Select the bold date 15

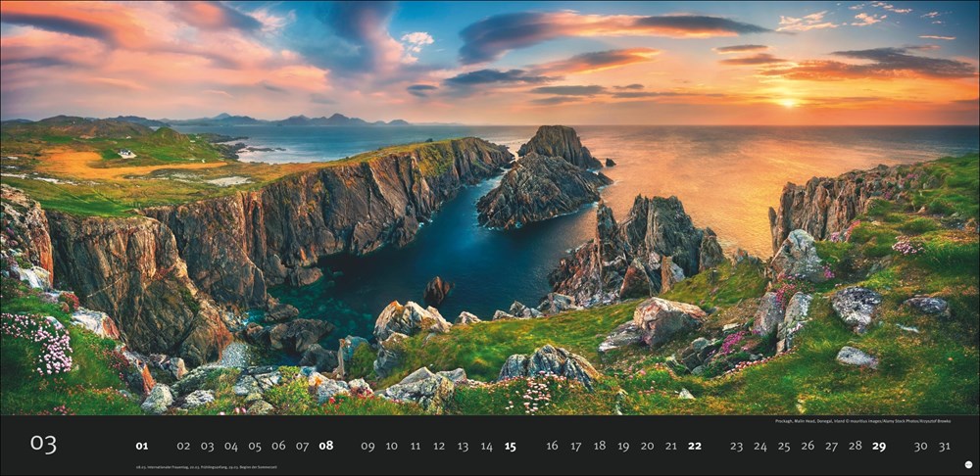[510, 446]
